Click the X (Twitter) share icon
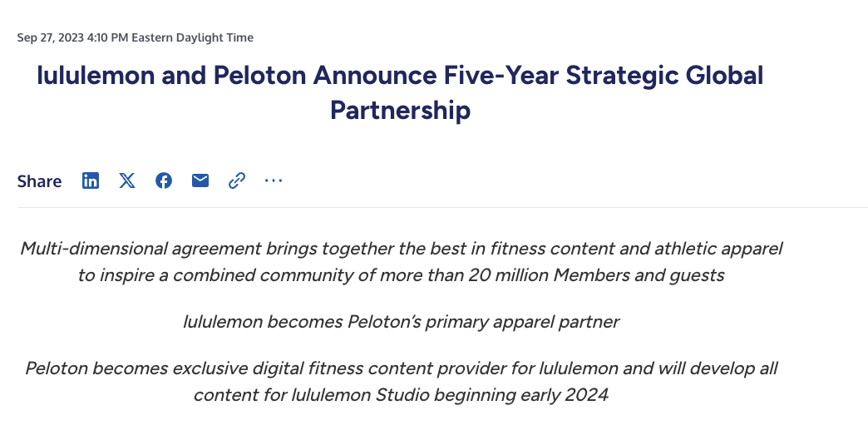Viewport: 868px width, 430px height. coord(127,180)
